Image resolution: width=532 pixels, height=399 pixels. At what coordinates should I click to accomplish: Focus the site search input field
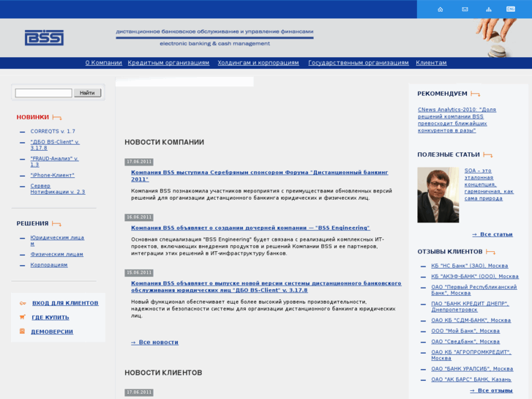pos(44,93)
